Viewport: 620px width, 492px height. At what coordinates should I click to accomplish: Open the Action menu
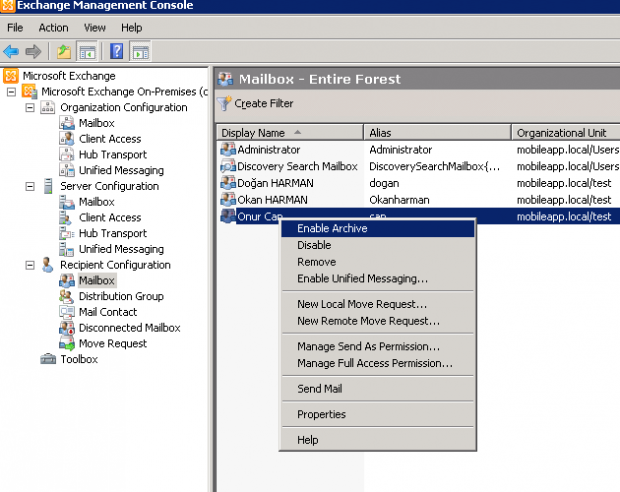pyautogui.click(x=53, y=28)
